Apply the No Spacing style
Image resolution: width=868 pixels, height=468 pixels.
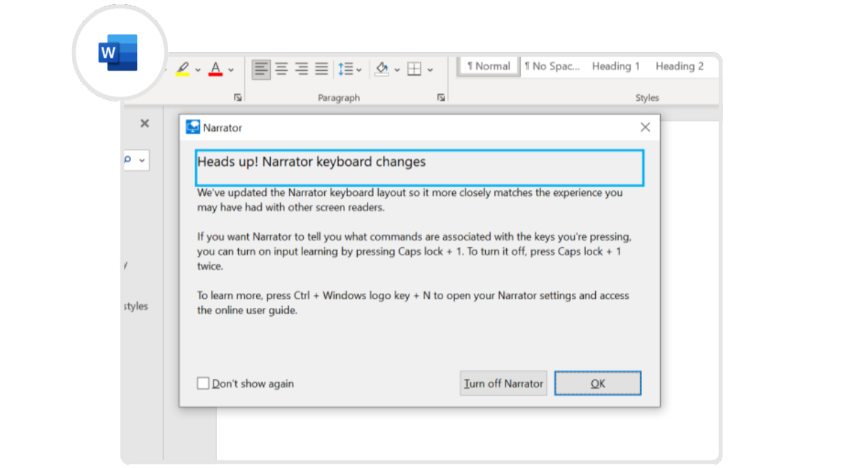552,66
